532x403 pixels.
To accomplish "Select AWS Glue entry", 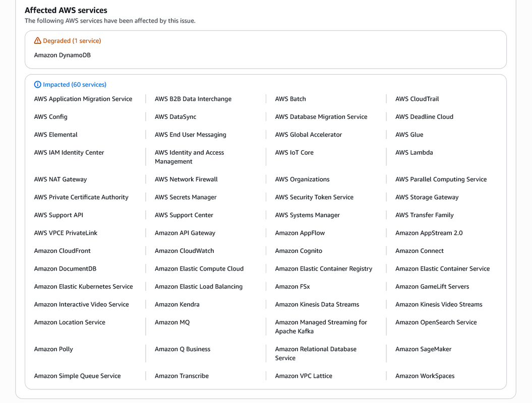I will pyautogui.click(x=409, y=135).
